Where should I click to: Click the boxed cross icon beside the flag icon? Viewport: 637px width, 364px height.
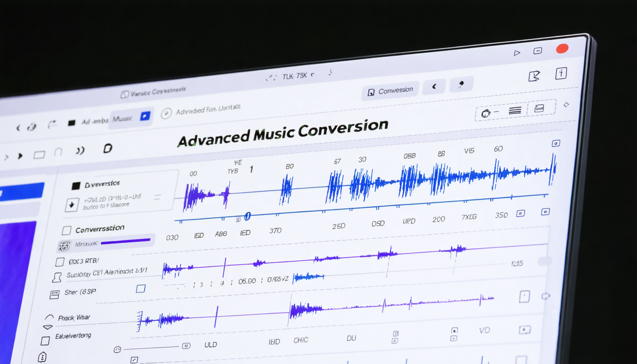pyautogui.click(x=561, y=73)
